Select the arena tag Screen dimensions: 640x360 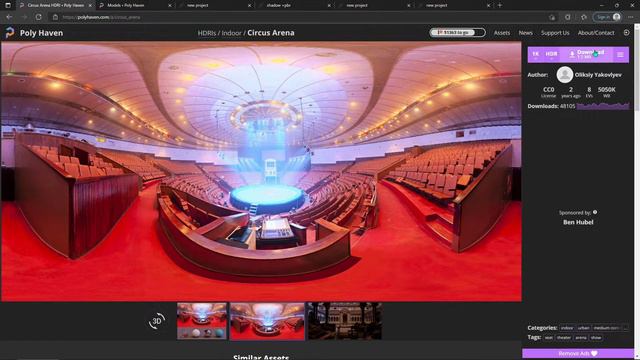581,338
